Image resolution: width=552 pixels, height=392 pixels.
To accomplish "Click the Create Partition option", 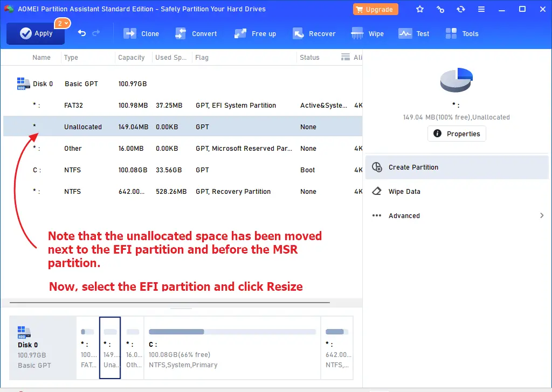I will coord(457,167).
